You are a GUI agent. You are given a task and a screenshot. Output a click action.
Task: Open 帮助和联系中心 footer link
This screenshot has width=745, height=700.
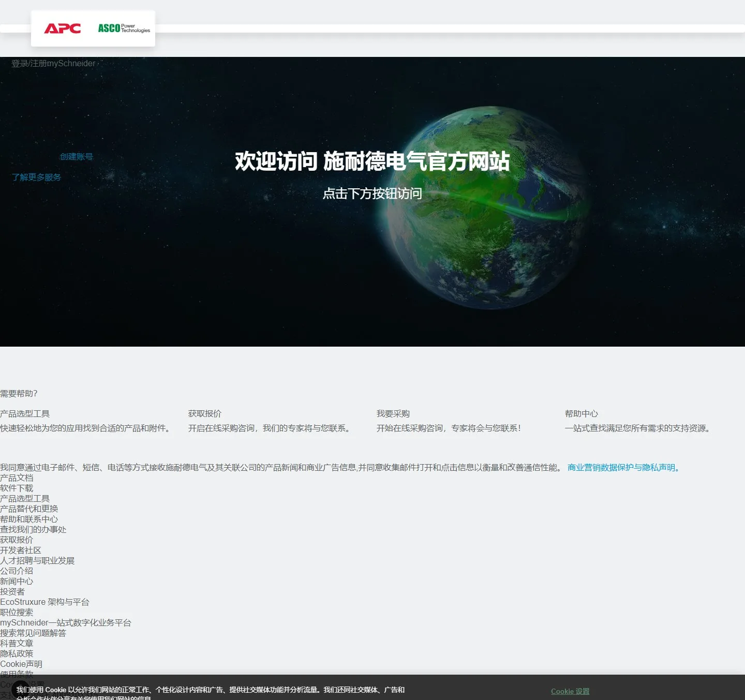(29, 519)
